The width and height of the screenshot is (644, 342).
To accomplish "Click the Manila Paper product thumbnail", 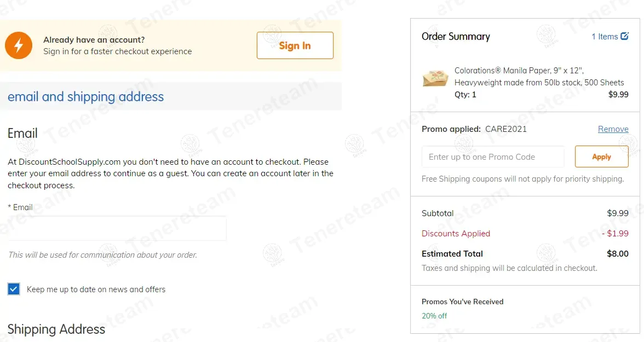I will pyautogui.click(x=435, y=78).
